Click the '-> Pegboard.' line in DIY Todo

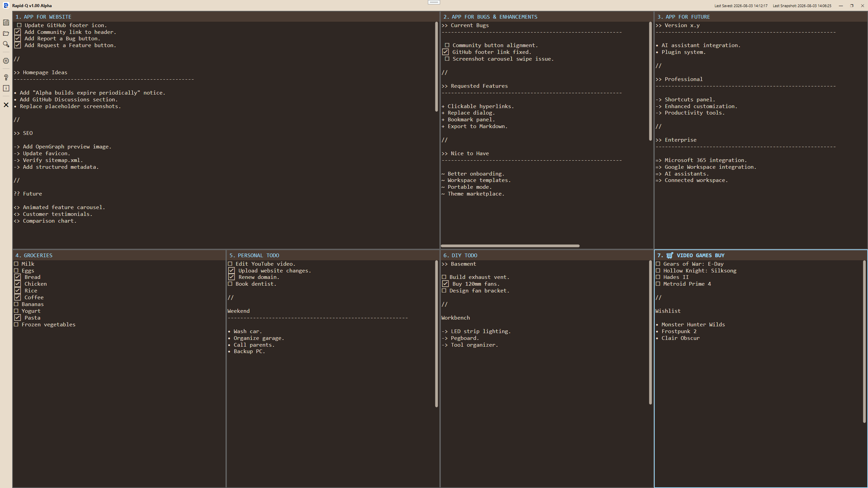click(x=460, y=338)
